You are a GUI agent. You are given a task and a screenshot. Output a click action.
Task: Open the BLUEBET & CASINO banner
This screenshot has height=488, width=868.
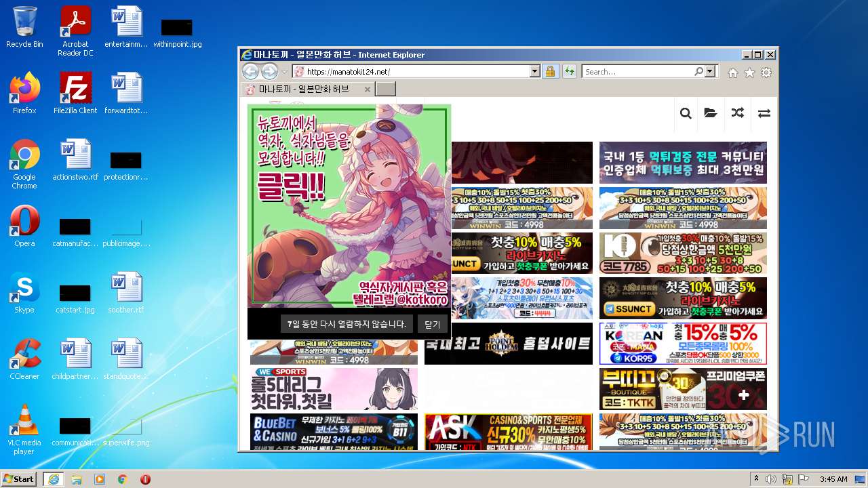click(334, 432)
